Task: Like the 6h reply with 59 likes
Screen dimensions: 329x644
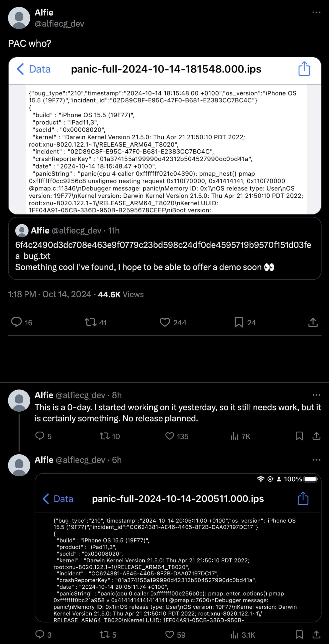Action: pyautogui.click(x=169, y=635)
